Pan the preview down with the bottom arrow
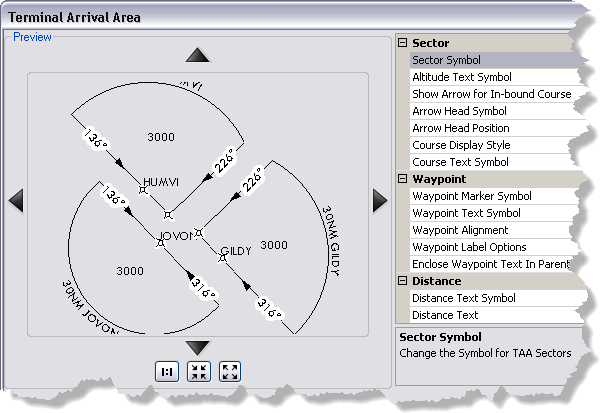Viewport: 600px width, 413px height. [198, 347]
